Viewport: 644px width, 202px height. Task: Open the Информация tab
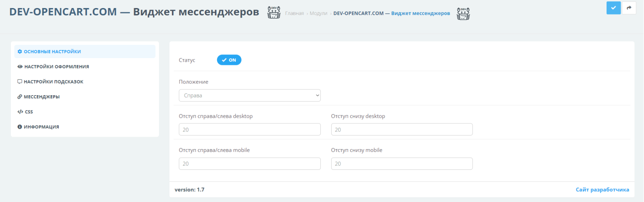(85, 127)
